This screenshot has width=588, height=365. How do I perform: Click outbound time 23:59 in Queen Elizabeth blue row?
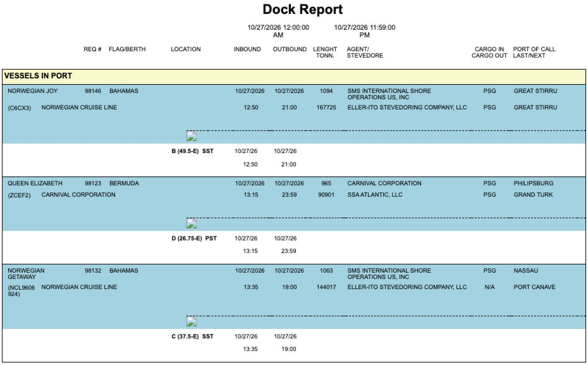tap(289, 195)
